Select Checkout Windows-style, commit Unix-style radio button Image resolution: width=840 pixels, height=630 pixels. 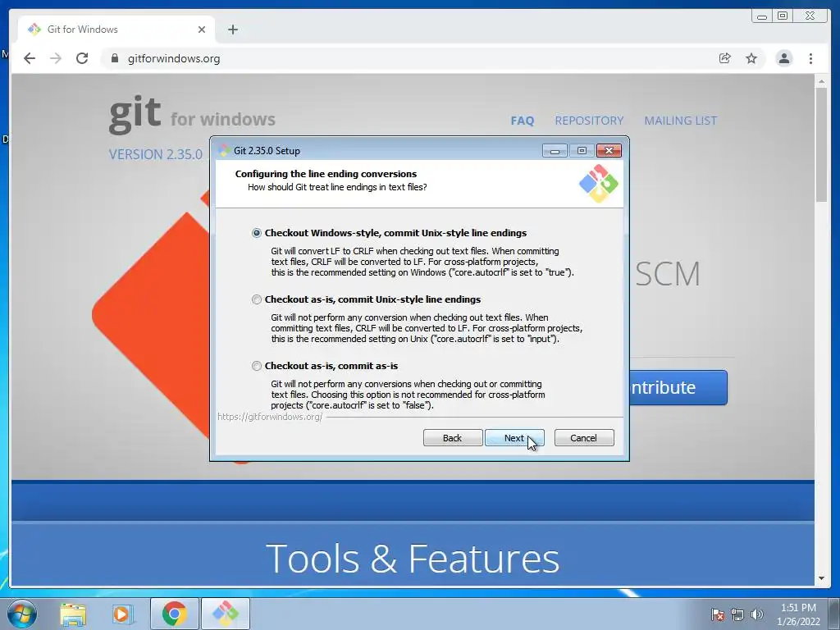point(257,233)
